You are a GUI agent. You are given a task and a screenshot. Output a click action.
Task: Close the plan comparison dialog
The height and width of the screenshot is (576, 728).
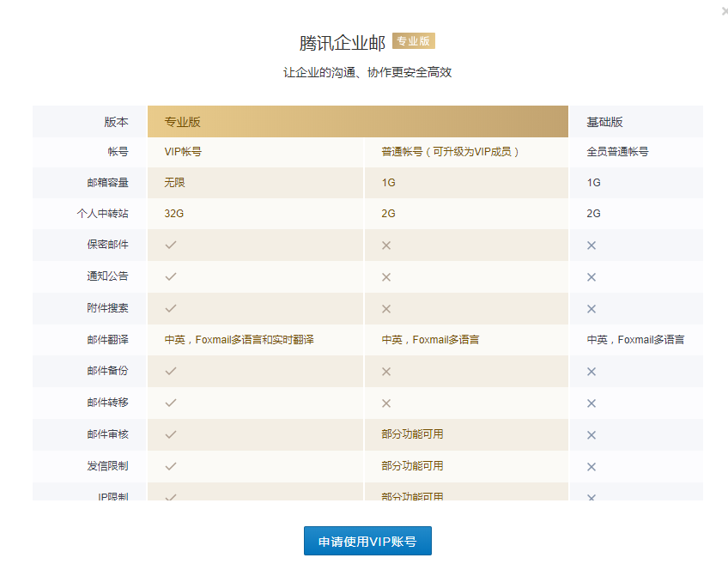(724, 10)
